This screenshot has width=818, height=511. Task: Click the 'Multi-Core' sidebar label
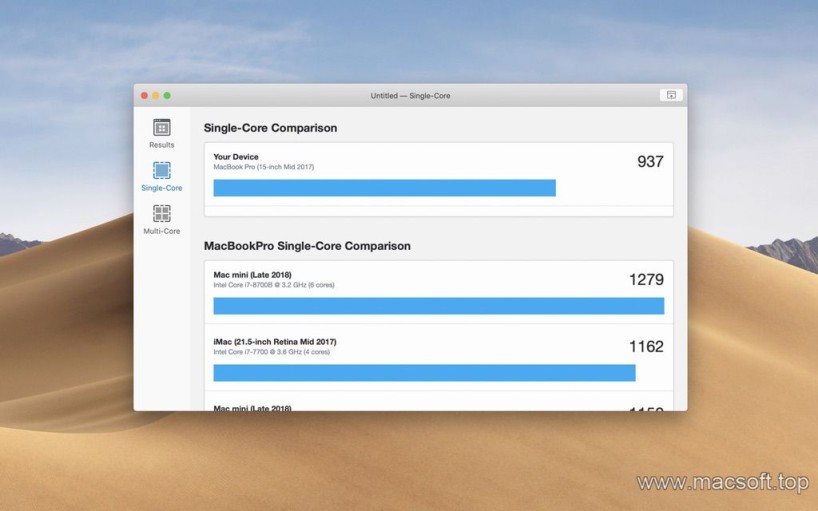161,231
